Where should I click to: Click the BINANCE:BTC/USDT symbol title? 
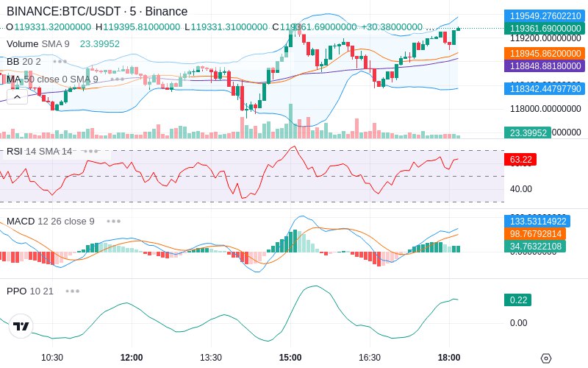coord(97,11)
